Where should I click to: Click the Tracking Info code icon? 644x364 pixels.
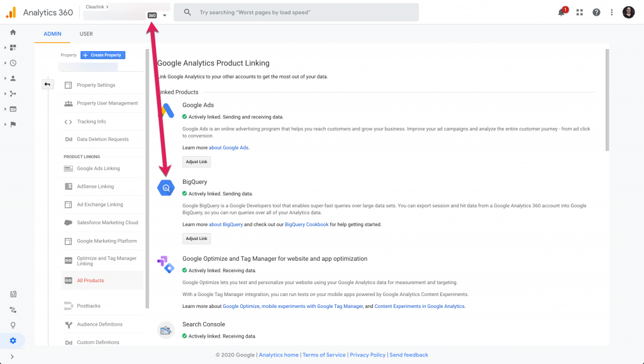click(x=68, y=122)
